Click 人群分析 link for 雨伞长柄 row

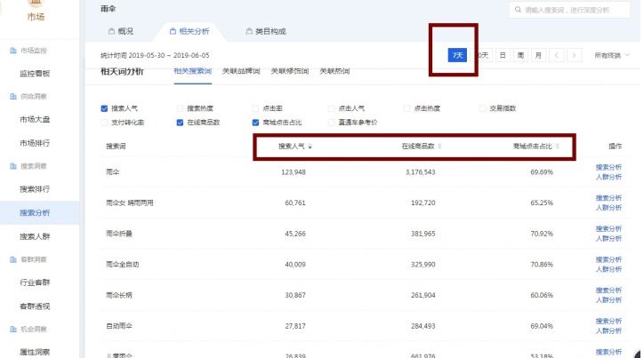[608, 300]
